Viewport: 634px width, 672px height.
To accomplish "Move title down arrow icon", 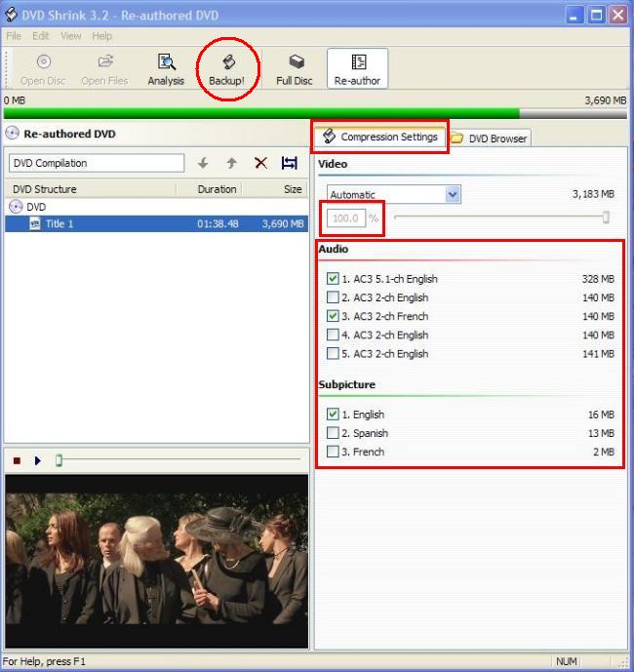I will tap(203, 163).
